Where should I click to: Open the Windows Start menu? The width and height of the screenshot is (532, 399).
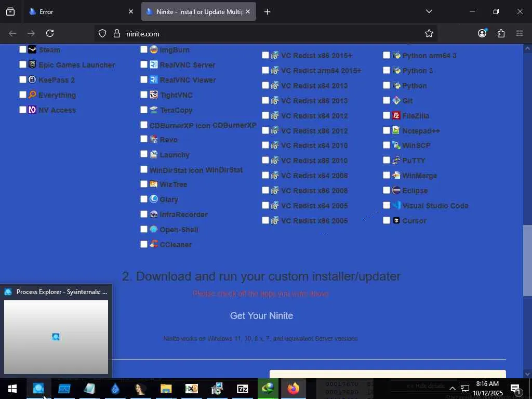[x=12, y=389]
